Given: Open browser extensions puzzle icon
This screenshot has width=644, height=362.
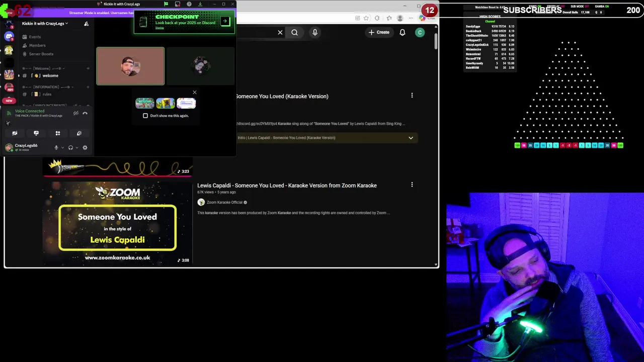Looking at the screenshot, I should click(x=377, y=18).
